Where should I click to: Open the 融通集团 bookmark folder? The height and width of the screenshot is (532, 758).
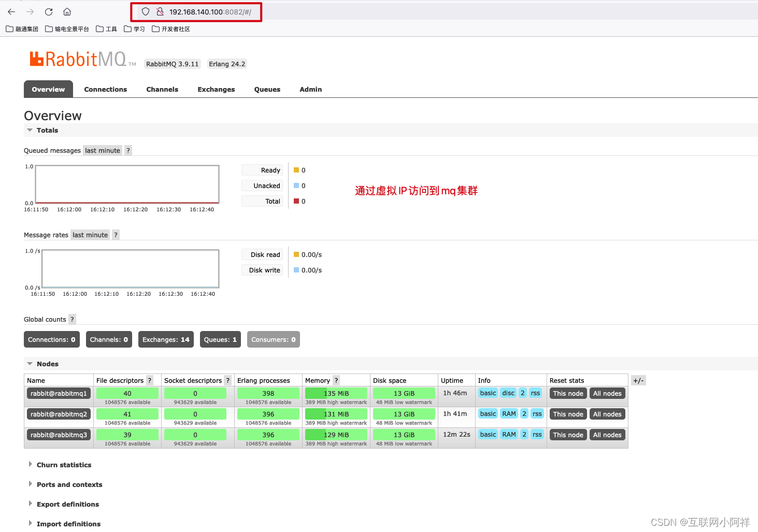click(x=22, y=29)
